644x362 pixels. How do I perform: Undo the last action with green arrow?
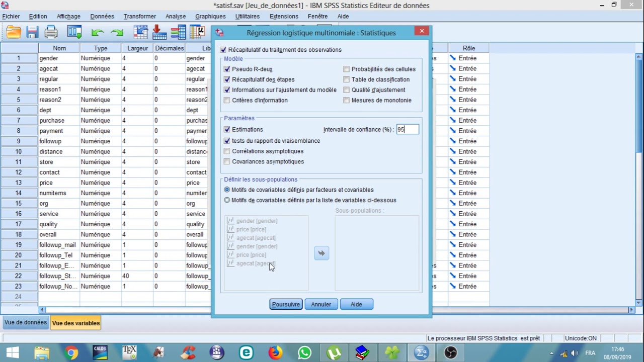pos(98,33)
